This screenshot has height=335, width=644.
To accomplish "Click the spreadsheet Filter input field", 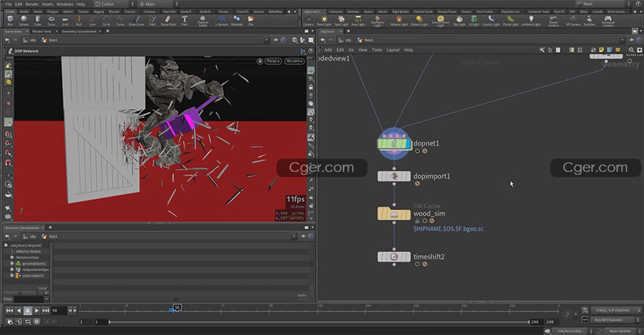I will pyautogui.click(x=29, y=299).
